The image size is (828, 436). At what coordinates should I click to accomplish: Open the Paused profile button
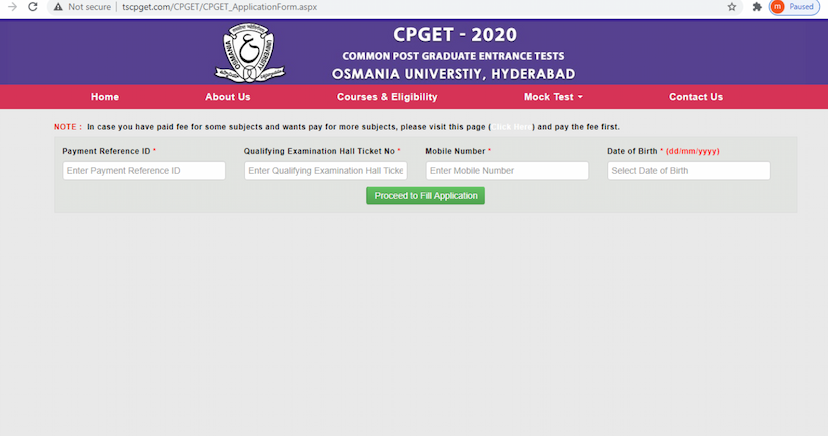(794, 7)
